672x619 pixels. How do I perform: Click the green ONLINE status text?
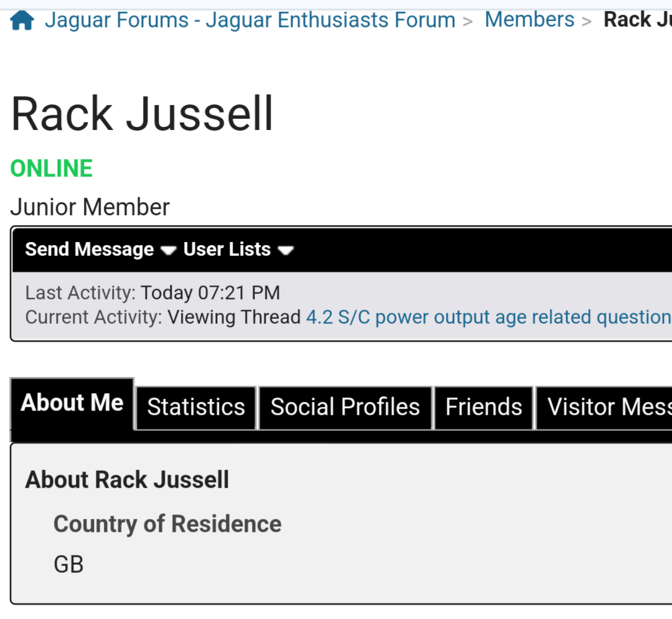[x=52, y=169]
